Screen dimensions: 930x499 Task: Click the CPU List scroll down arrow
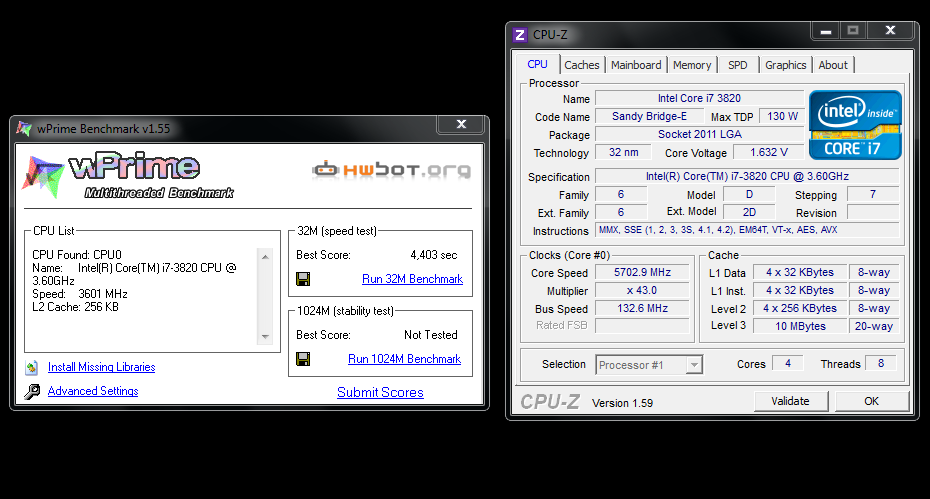click(265, 336)
